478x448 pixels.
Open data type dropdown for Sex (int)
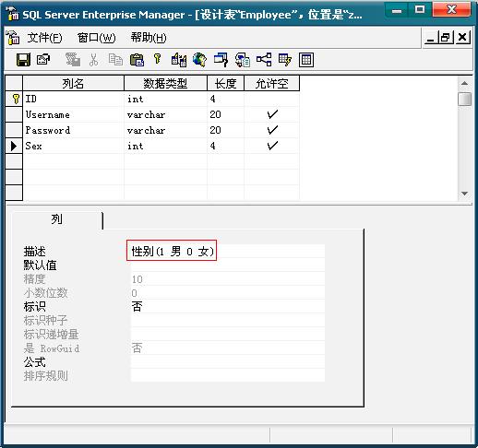(x=166, y=146)
